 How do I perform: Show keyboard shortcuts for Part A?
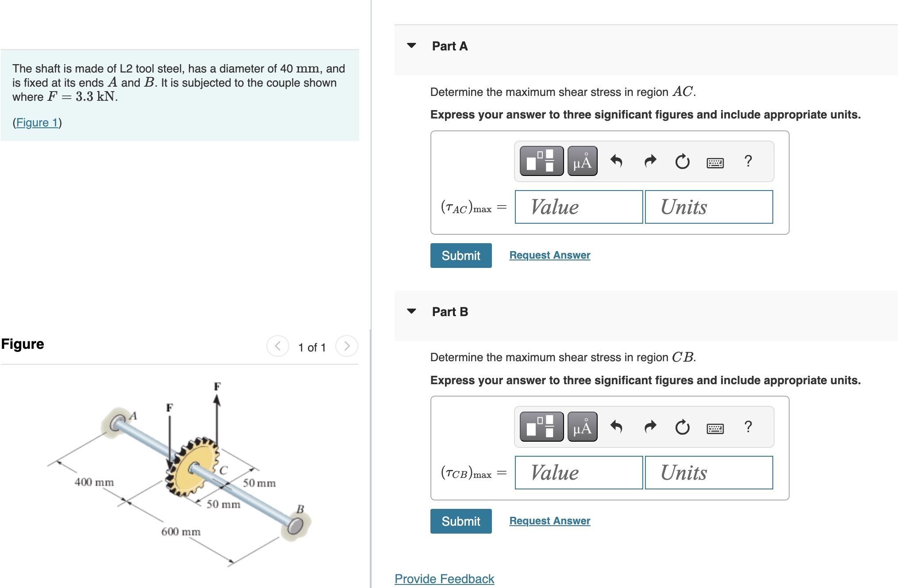tap(715, 163)
